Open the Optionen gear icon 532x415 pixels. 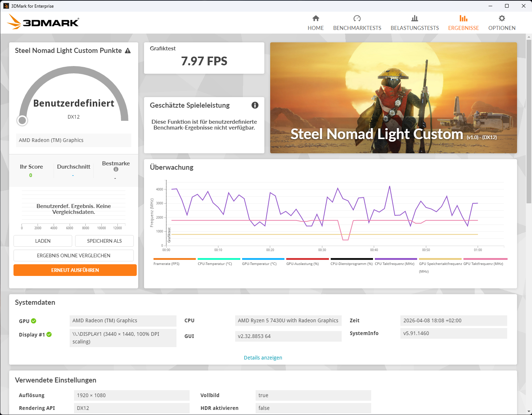click(x=502, y=18)
